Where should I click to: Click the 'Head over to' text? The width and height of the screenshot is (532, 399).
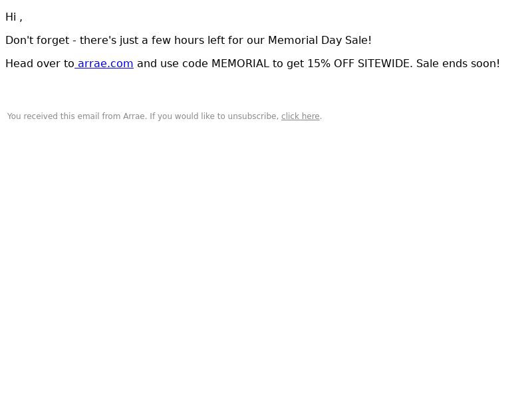[x=40, y=63]
